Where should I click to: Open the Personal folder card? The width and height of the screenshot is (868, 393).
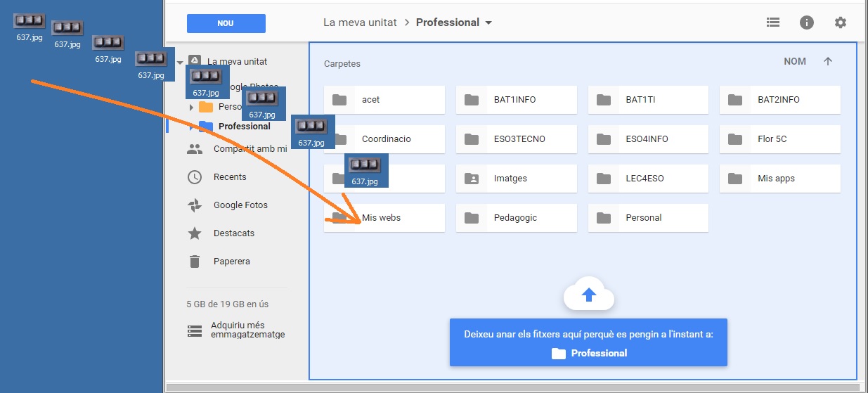click(648, 218)
